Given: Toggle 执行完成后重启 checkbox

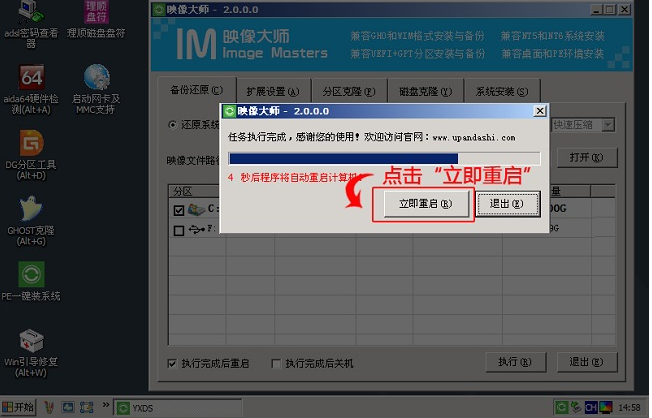Looking at the screenshot, I should [x=171, y=364].
